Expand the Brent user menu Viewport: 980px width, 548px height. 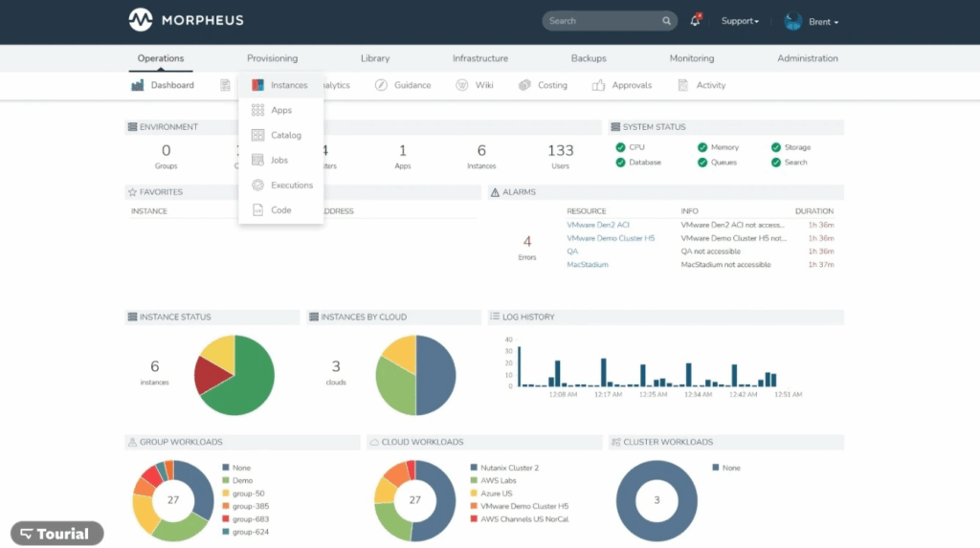(812, 21)
